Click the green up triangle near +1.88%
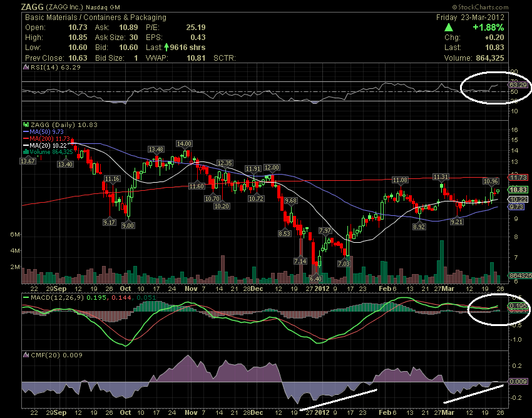The width and height of the screenshot is (532, 418). (449, 27)
